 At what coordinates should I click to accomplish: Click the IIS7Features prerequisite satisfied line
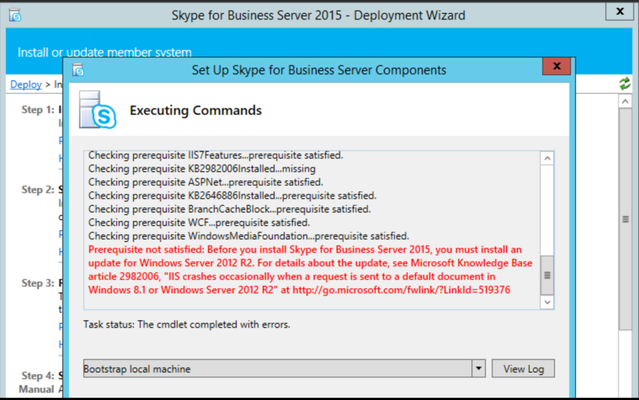(216, 156)
